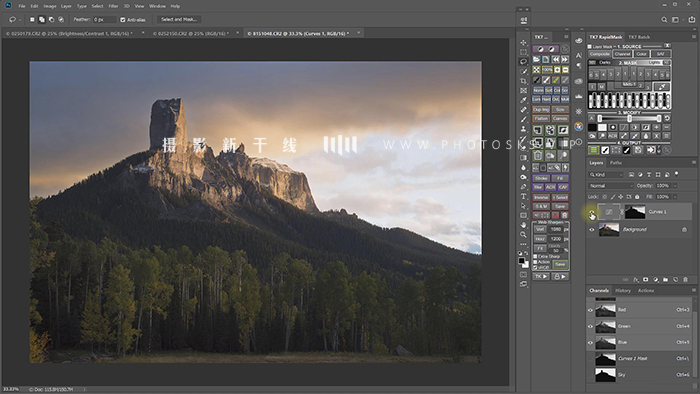Select the Lasso tool in toolbar
The height and width of the screenshot is (394, 700).
tap(523, 62)
